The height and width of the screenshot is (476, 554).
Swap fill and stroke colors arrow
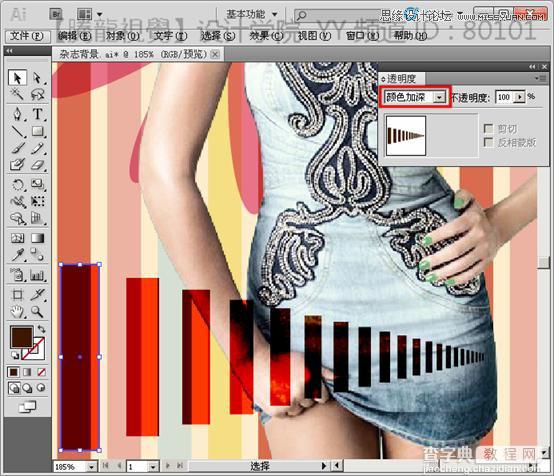point(41,329)
